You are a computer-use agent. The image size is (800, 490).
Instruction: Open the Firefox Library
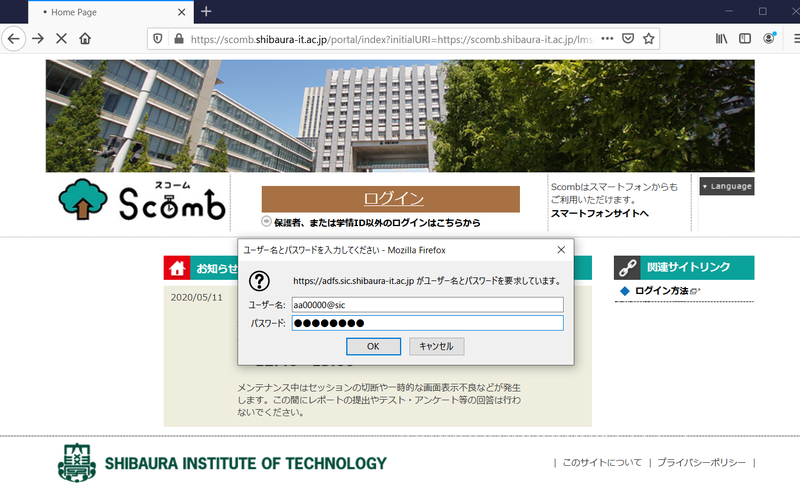pyautogui.click(x=721, y=39)
